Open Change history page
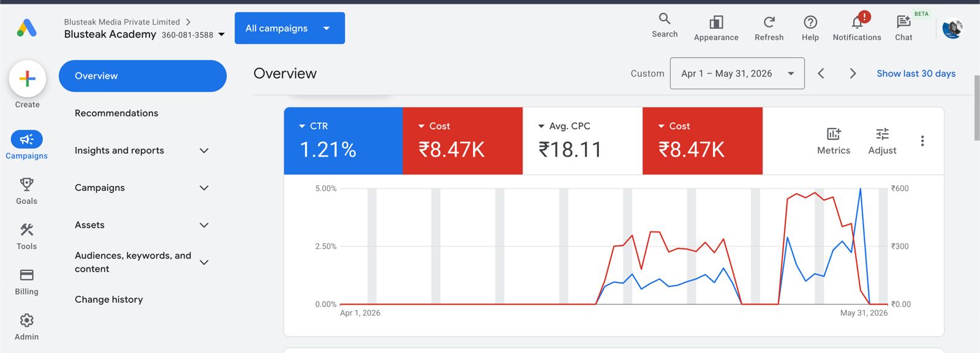The image size is (980, 353). (x=109, y=299)
